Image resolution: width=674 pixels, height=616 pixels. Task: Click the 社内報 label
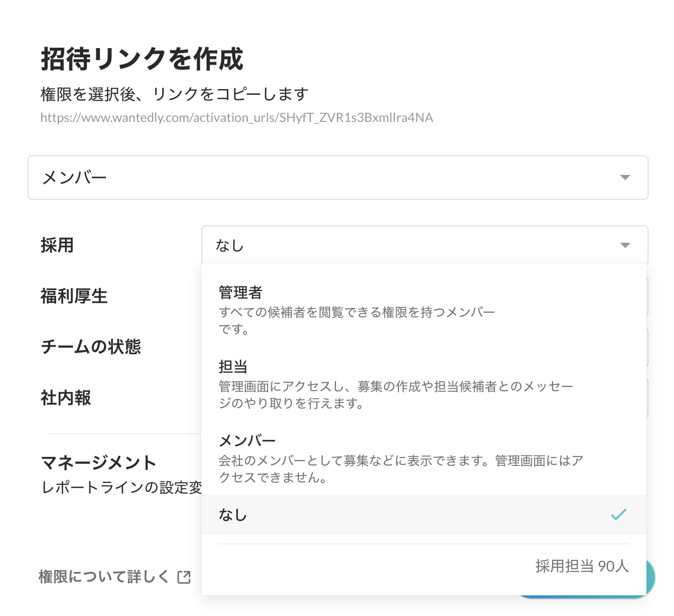(x=66, y=398)
